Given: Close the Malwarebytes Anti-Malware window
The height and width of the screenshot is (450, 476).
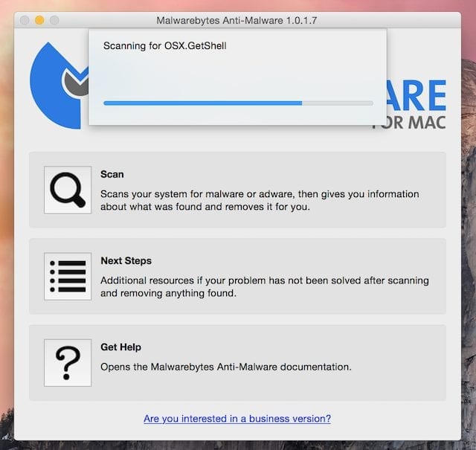Looking at the screenshot, I should [x=25, y=20].
